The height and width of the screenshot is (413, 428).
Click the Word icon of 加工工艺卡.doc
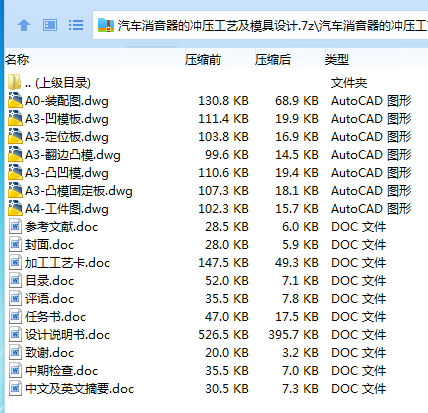15,262
